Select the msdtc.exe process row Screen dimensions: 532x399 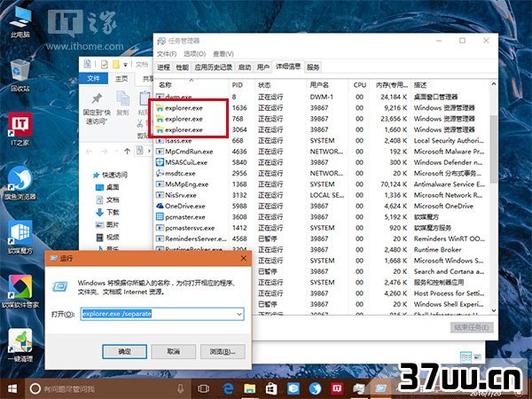322,173
